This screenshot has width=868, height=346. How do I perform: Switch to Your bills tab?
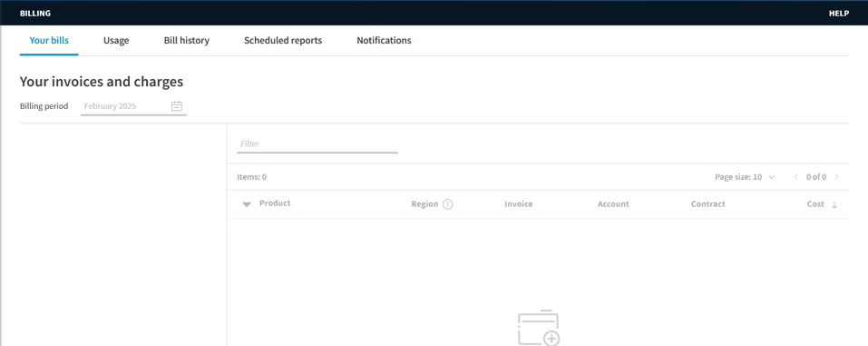(49, 41)
